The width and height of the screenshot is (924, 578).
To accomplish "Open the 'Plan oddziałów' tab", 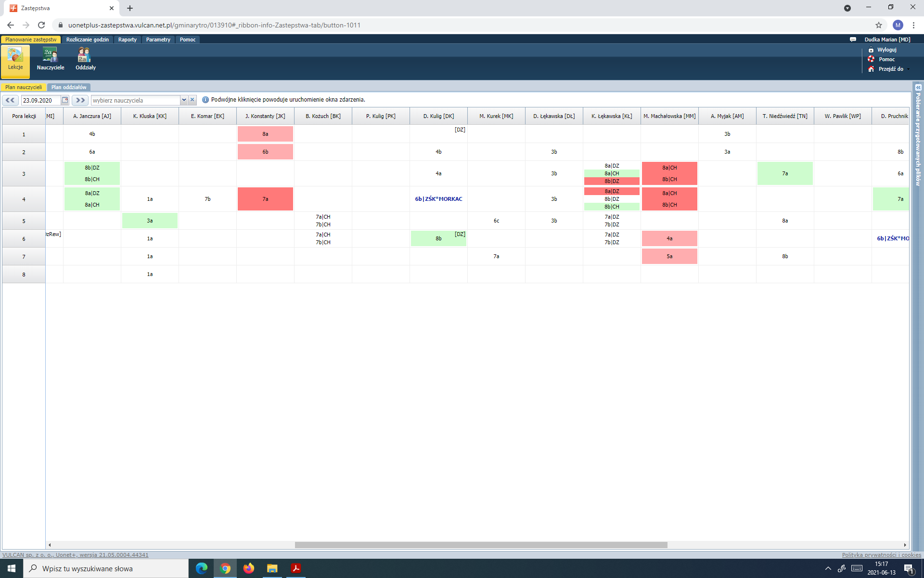I will tap(69, 87).
